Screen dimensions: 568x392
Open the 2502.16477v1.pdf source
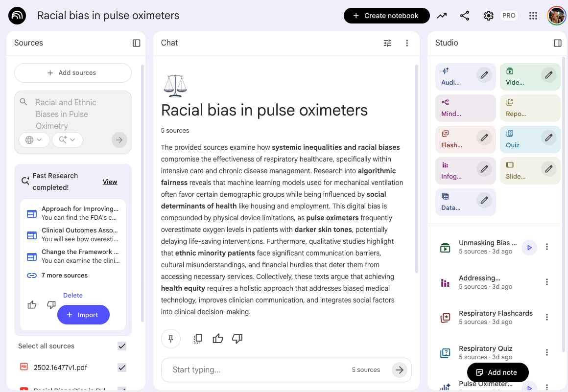click(x=61, y=368)
